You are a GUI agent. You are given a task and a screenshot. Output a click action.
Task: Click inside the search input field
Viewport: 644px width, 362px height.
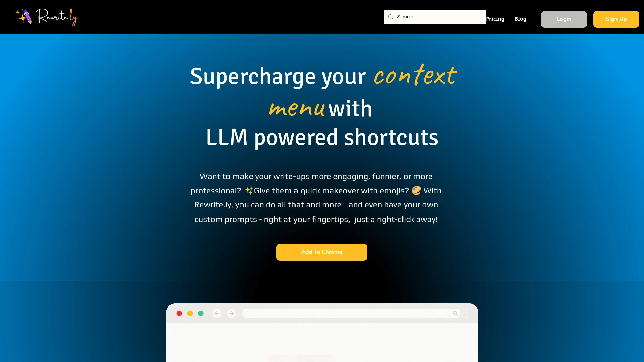coord(435,17)
